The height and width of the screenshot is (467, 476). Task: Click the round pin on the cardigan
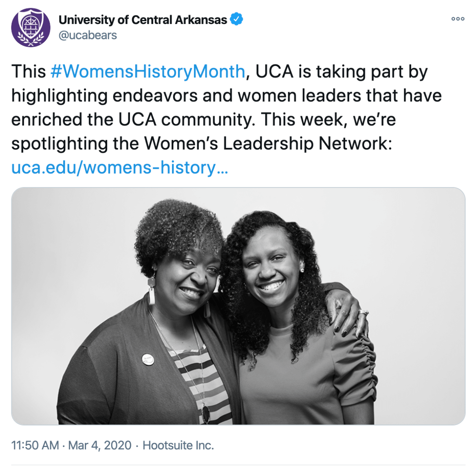click(x=148, y=359)
